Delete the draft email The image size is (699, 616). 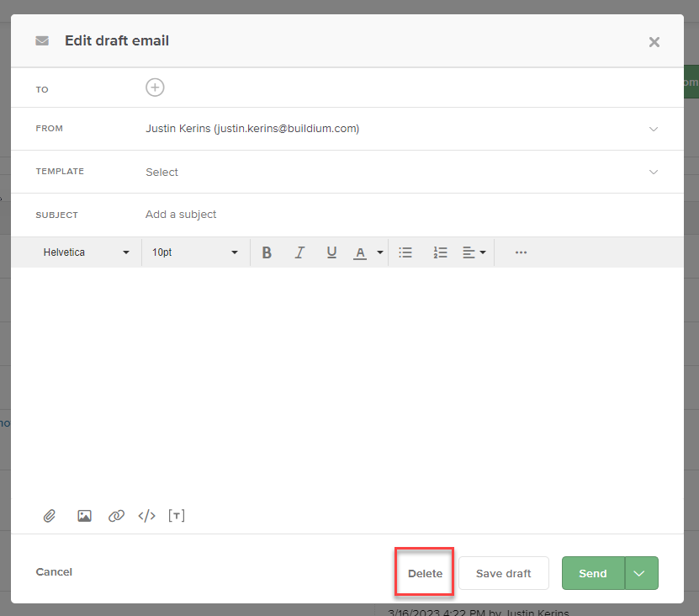(x=425, y=573)
